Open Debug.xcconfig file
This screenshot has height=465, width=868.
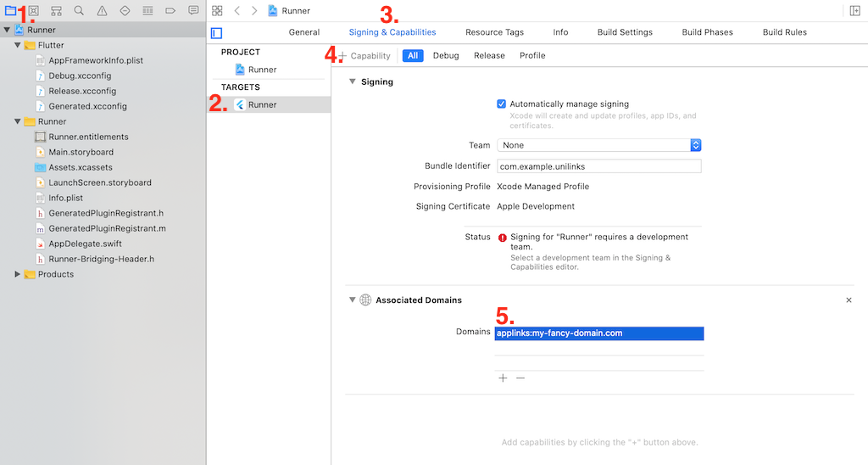[x=80, y=76]
